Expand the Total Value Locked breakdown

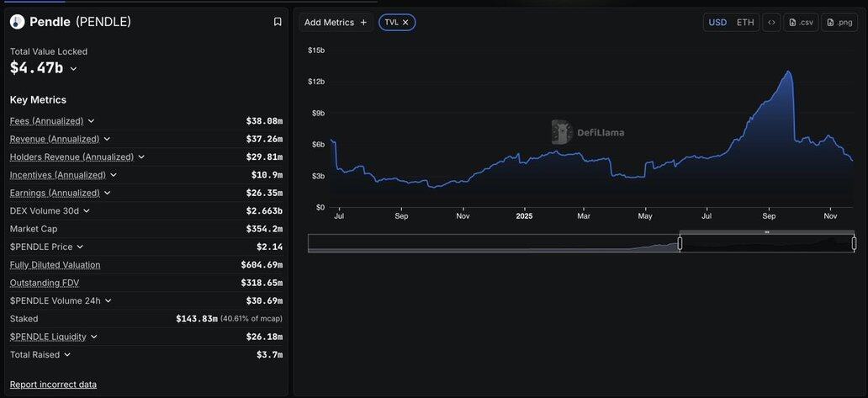coord(74,69)
